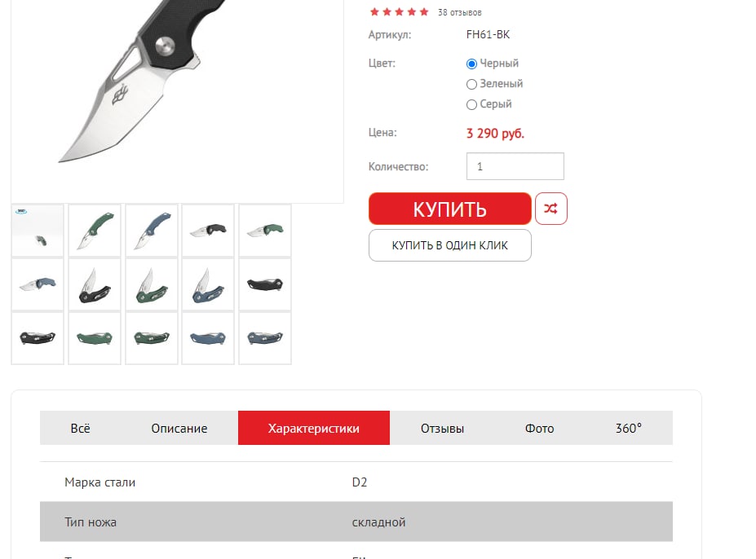This screenshot has height=559, width=756.
Task: Click Купить в один клик button
Action: (x=450, y=245)
